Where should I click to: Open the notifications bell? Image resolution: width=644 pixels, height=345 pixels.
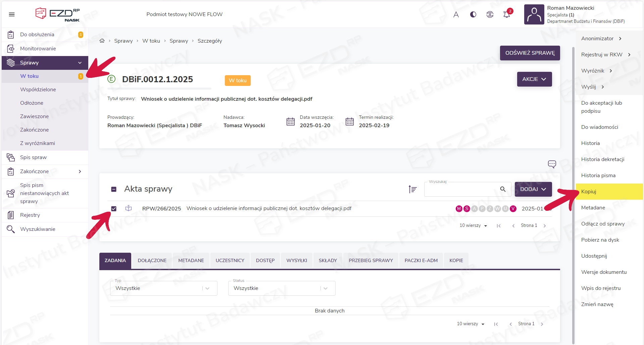[x=506, y=14]
